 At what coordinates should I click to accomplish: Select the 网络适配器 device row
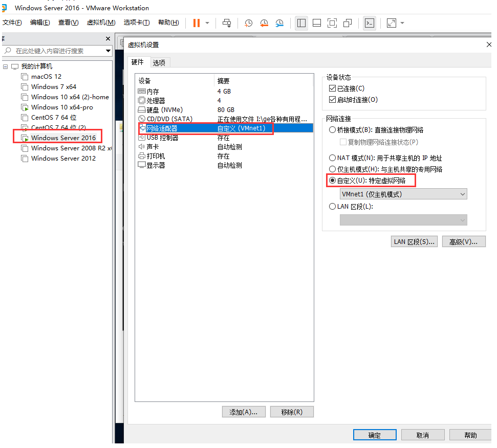tap(225, 128)
